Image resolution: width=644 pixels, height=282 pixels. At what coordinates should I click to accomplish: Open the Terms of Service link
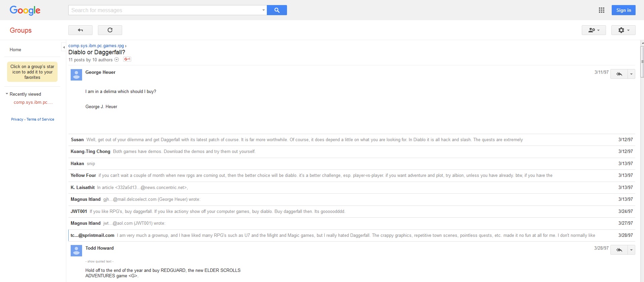(40, 119)
